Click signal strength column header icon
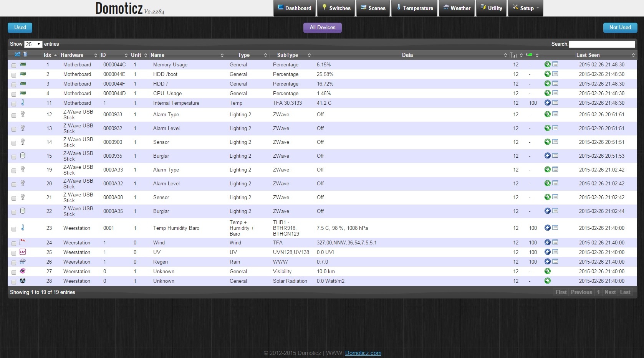Viewport: 644px width, 358px height. 513,55
